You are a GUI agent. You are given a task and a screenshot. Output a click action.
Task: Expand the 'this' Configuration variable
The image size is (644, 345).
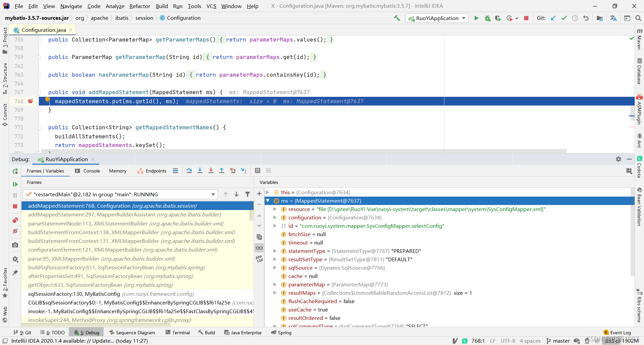tap(268, 192)
